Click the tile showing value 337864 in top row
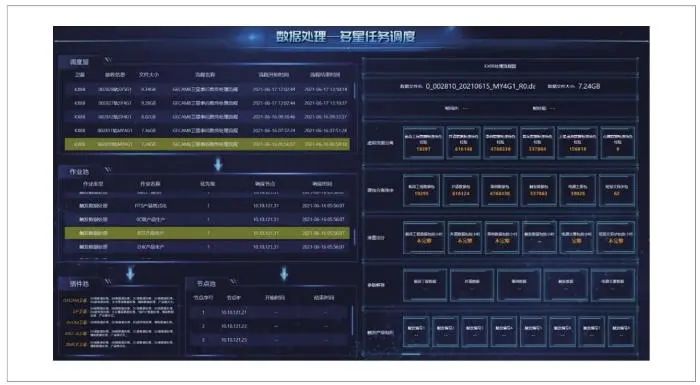The width and height of the screenshot is (700, 385). 538,142
